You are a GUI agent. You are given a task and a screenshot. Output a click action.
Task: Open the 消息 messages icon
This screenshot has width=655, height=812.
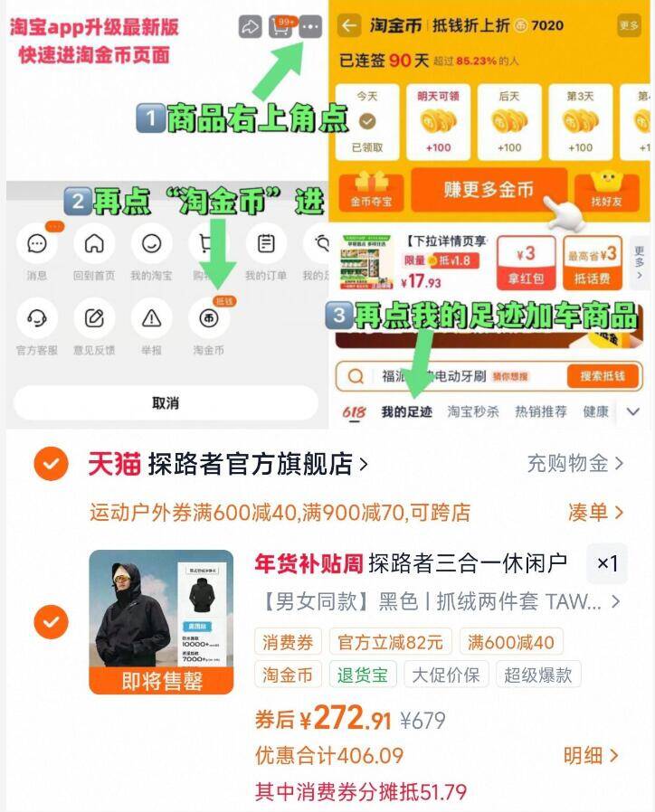pos(37,243)
